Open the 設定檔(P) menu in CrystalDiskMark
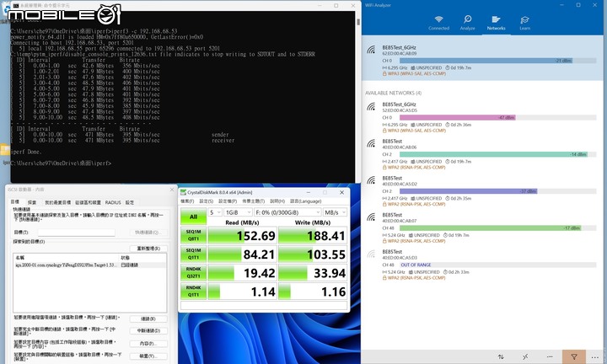Image resolution: width=607 pixels, height=364 pixels. point(228,201)
